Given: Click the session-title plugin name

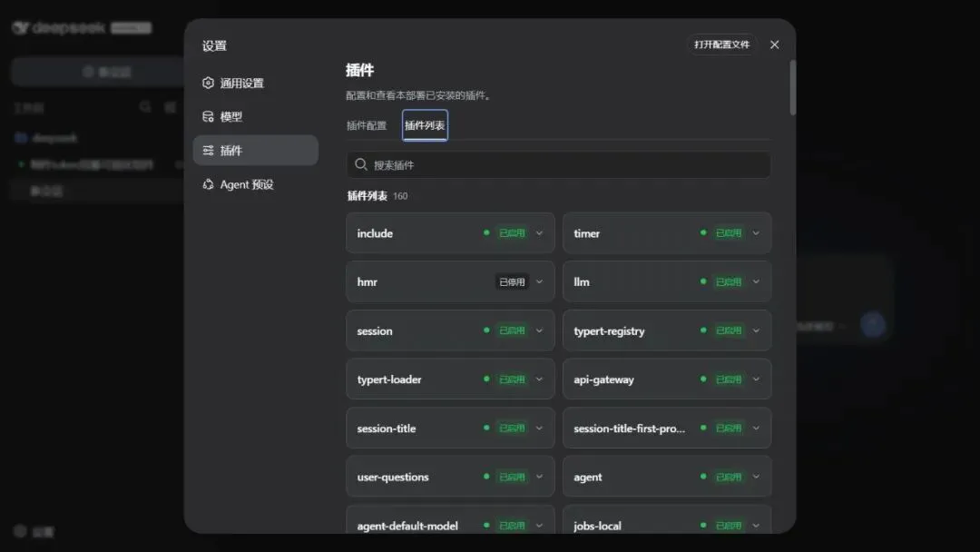Looking at the screenshot, I should (387, 429).
